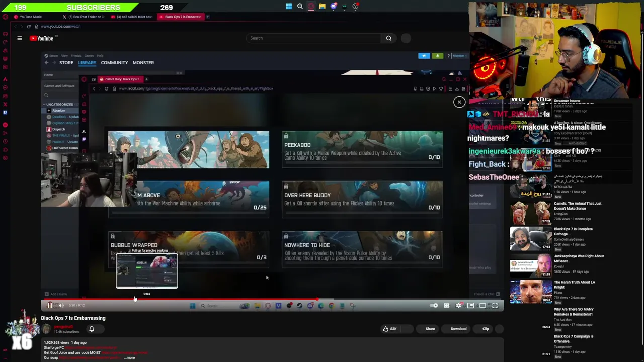Open a new browser tab with plus button
The image size is (644, 362).
208,17
